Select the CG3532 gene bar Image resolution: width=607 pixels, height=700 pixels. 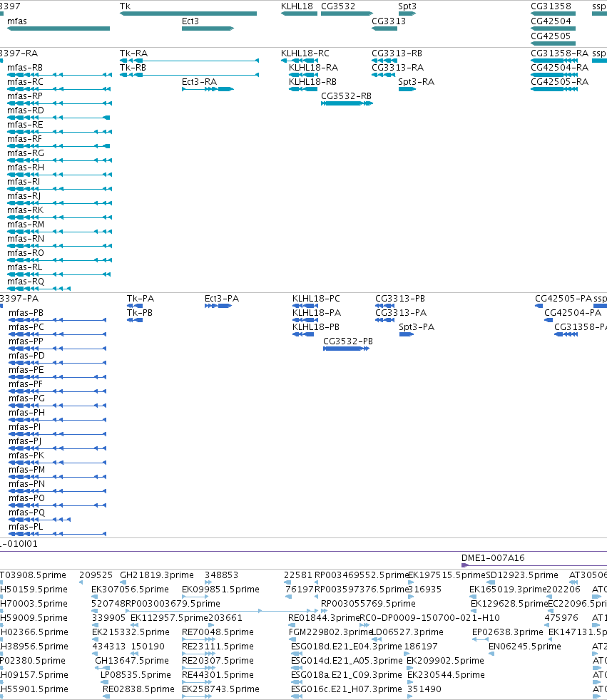coord(347,14)
